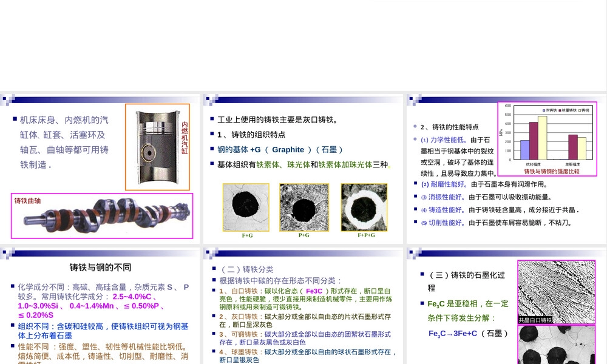Viewport: 607px width, 364px height.
Task: Click the line '根据铸铁中碳的存在形态不同分类'
Action: [x=280, y=281]
